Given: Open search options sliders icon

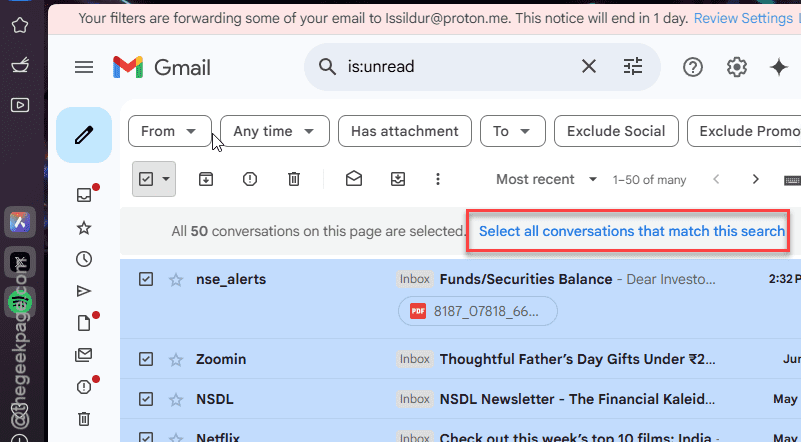Looking at the screenshot, I should click(x=633, y=66).
